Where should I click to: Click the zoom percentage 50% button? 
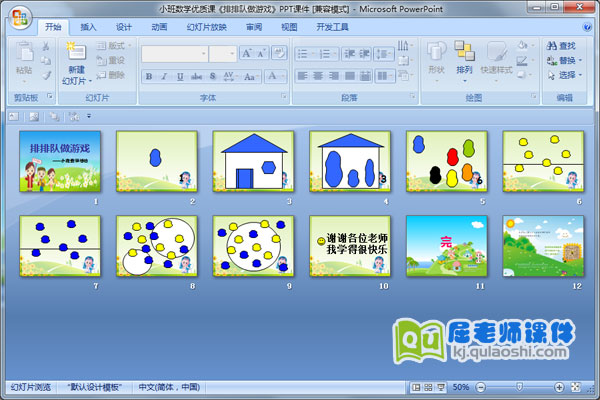(x=461, y=387)
